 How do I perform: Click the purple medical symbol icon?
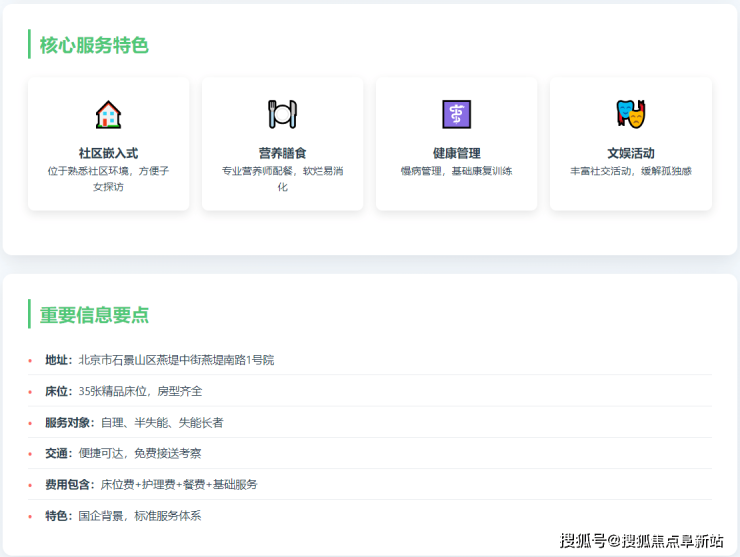pyautogui.click(x=456, y=114)
